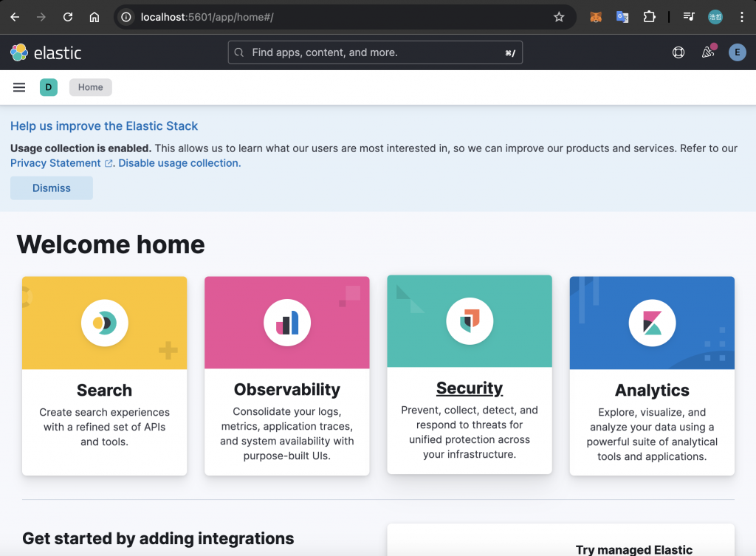Open the Security card title link
Image resolution: width=756 pixels, height=556 pixels.
(470, 388)
